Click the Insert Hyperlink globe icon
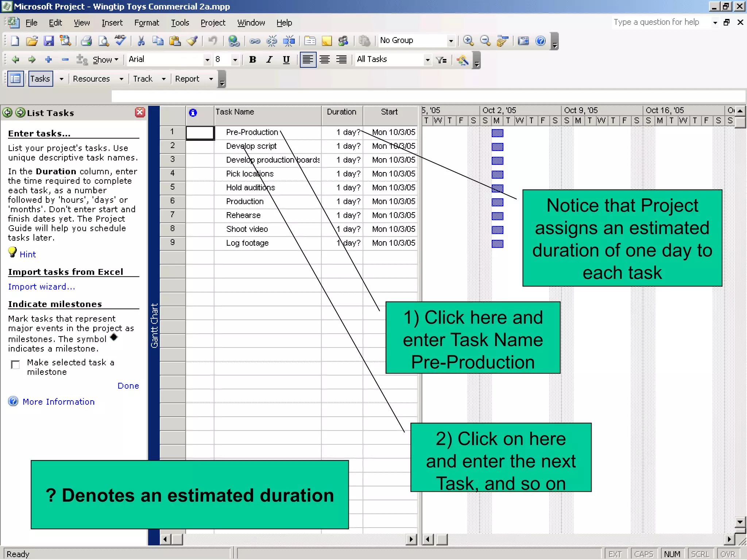Viewport: 747px width, 560px height. click(x=234, y=41)
